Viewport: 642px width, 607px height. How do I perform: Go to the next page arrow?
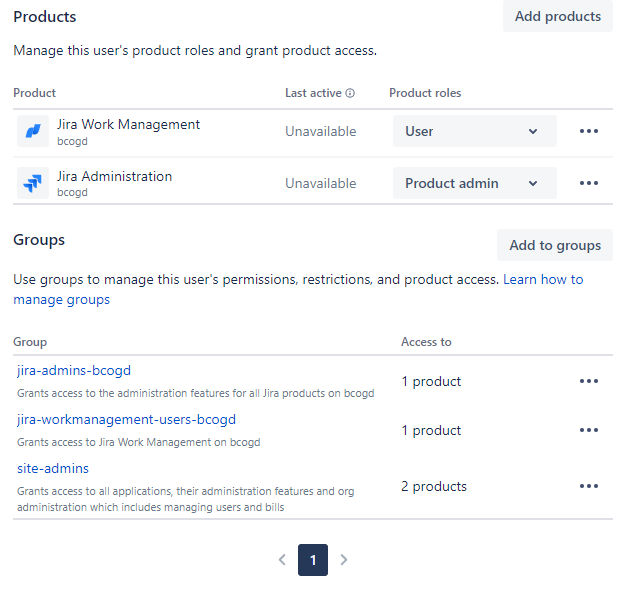(x=344, y=560)
